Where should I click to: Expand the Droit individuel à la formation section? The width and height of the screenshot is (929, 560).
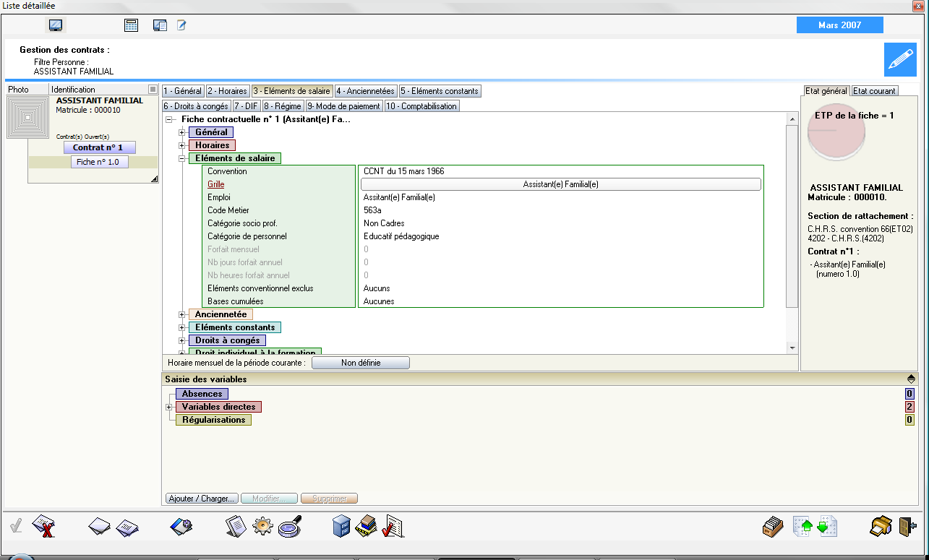click(x=182, y=352)
